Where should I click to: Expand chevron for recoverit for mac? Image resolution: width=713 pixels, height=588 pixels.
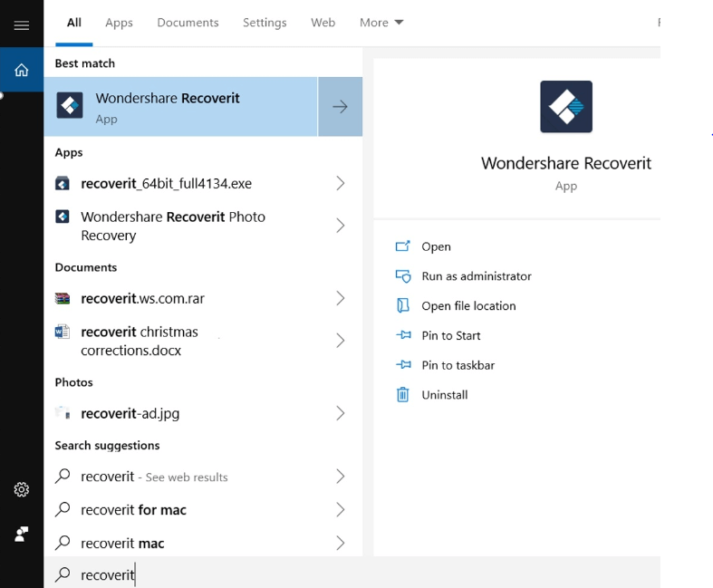[340, 509]
